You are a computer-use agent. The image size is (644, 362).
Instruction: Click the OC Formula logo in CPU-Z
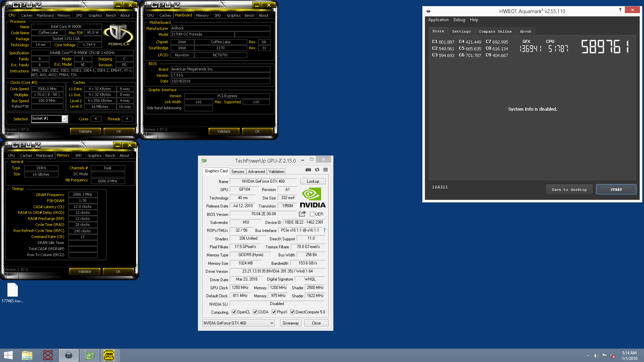(119, 35)
